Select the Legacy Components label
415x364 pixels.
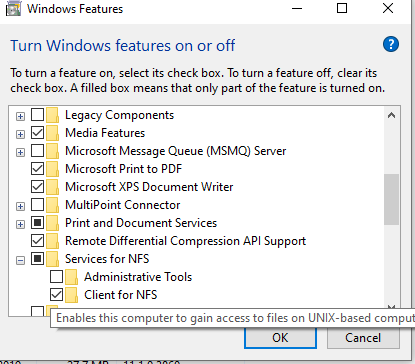119,115
